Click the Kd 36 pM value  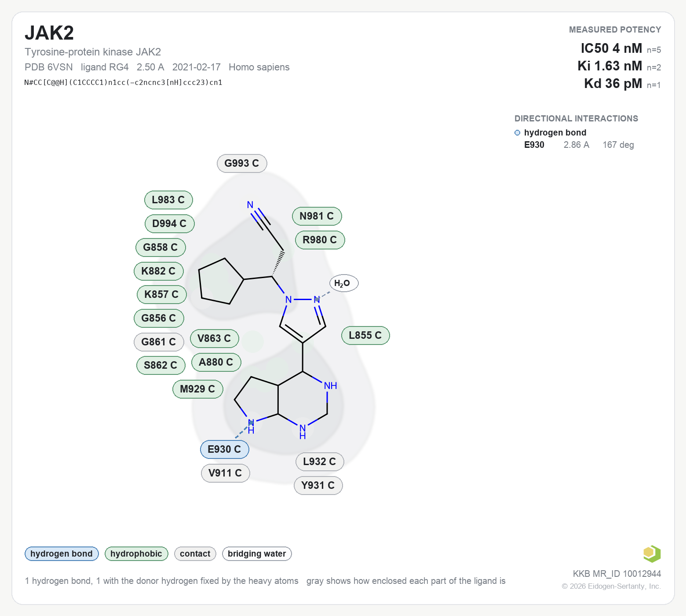point(613,83)
